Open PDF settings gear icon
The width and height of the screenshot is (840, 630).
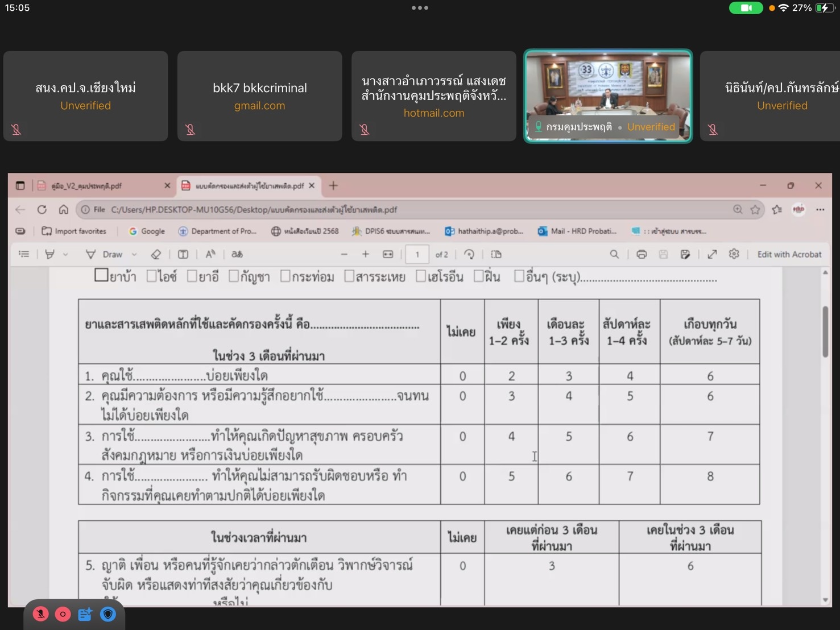(x=734, y=254)
